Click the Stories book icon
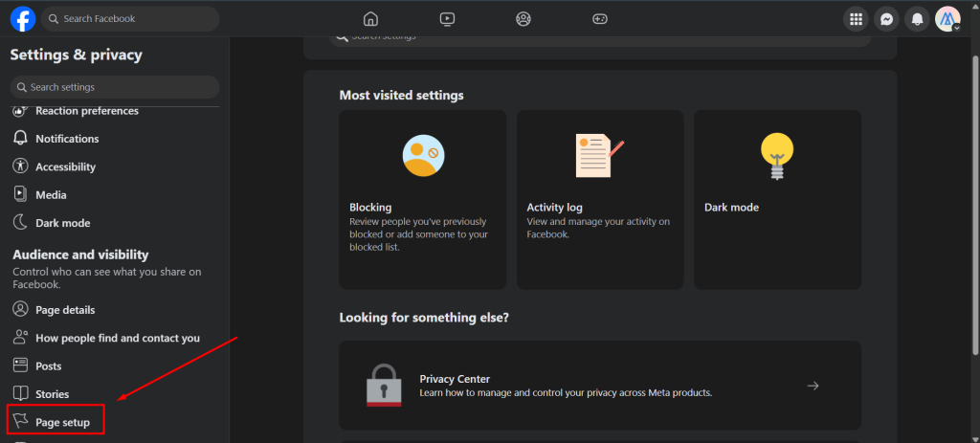The height and width of the screenshot is (443, 980). pos(21,393)
